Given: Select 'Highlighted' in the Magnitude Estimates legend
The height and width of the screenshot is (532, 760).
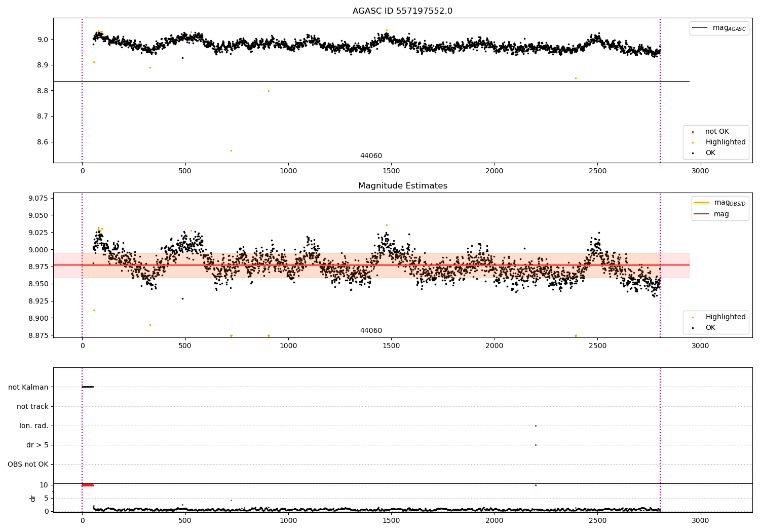Looking at the screenshot, I should tap(726, 317).
